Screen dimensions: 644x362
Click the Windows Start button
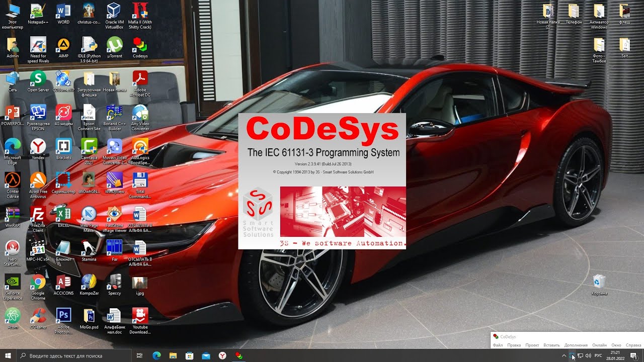pyautogui.click(x=8, y=355)
